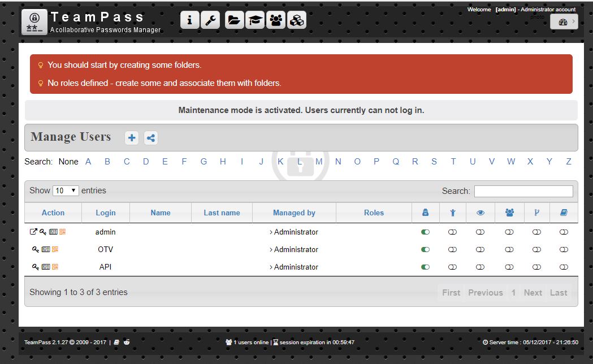
Task: Enable the eye-column toggle for the API user
Action: [x=480, y=267]
